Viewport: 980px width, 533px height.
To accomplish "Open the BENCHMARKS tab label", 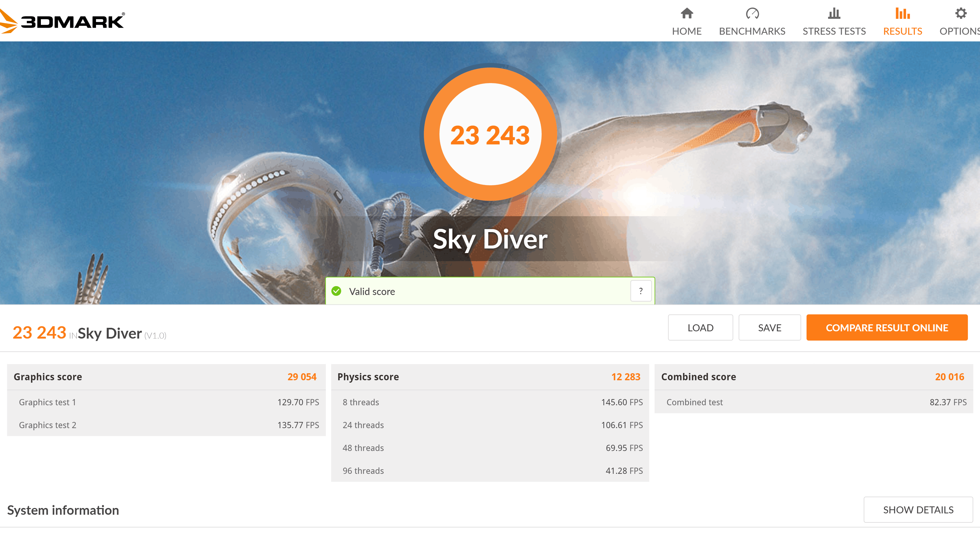I will click(752, 31).
